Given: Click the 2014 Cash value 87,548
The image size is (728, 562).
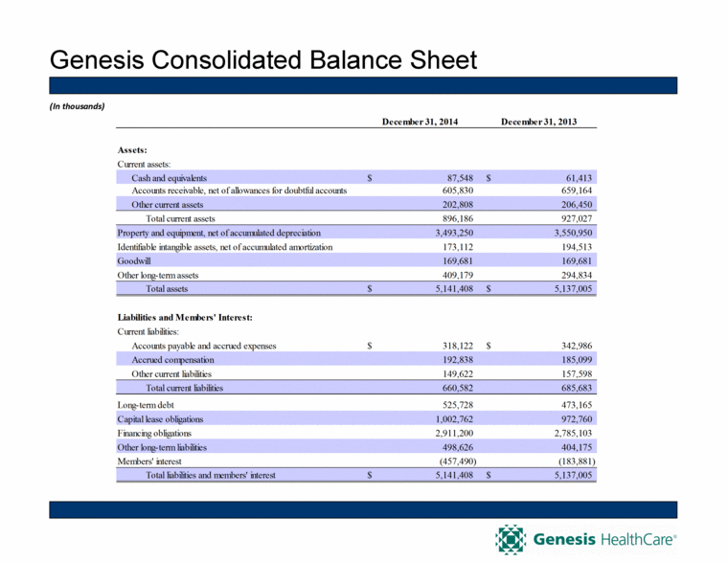Looking at the screenshot, I should click(x=454, y=177).
